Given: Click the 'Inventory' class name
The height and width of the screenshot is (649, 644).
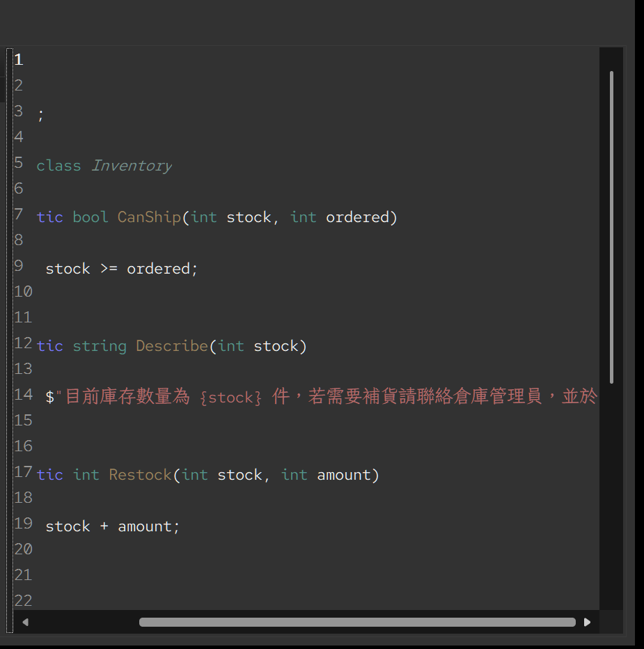Looking at the screenshot, I should tap(132, 166).
